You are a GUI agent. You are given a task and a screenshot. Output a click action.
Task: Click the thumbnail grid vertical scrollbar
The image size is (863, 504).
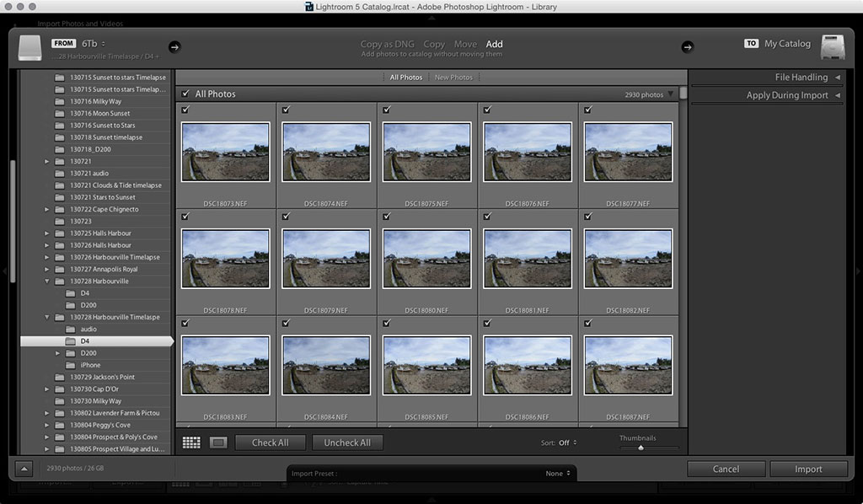(x=683, y=93)
